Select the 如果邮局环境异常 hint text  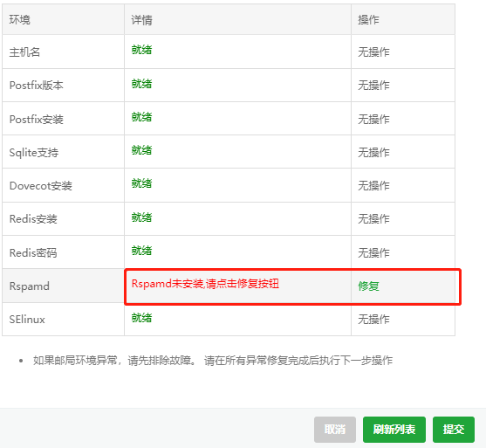213,361
